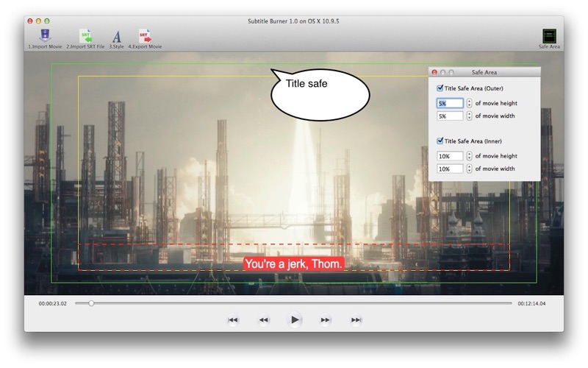Close the Safe Area panel
Screen dimensions: 588x368
point(434,72)
